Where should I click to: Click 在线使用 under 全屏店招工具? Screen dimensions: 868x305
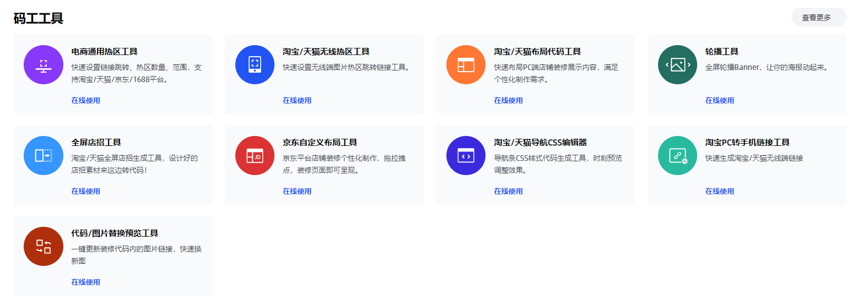pos(85,191)
